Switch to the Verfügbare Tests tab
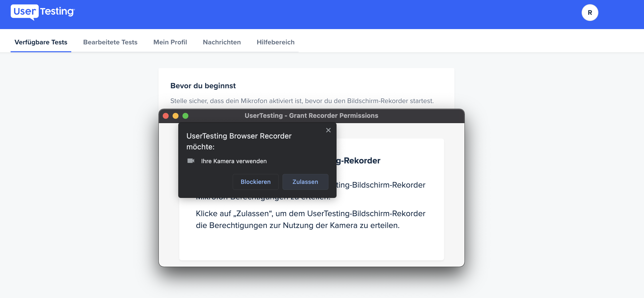 coord(41,42)
